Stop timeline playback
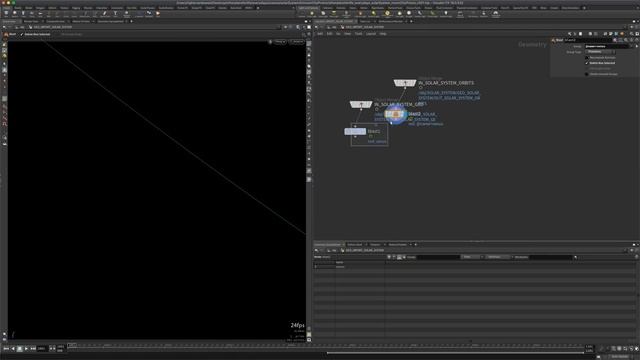Viewport: 640px width, 360px height. click(19, 349)
